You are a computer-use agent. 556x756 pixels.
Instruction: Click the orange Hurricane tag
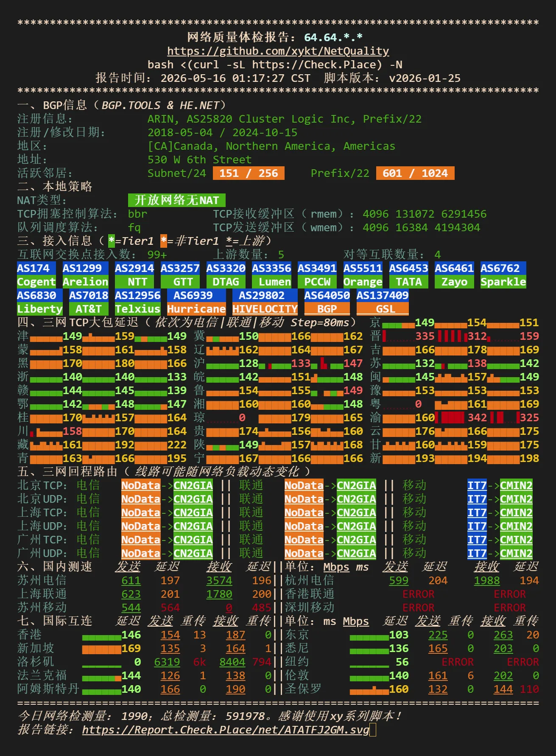click(x=196, y=309)
